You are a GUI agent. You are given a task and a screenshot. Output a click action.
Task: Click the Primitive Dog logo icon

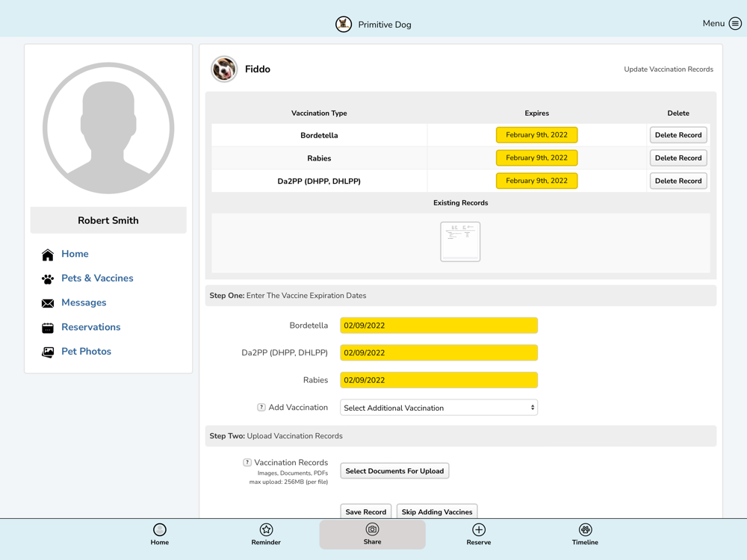tap(344, 25)
